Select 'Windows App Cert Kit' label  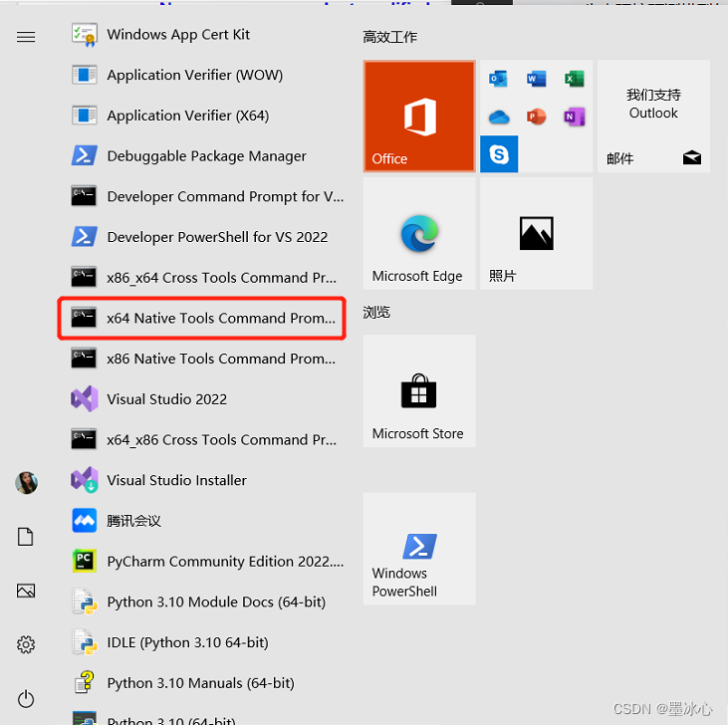tap(178, 35)
